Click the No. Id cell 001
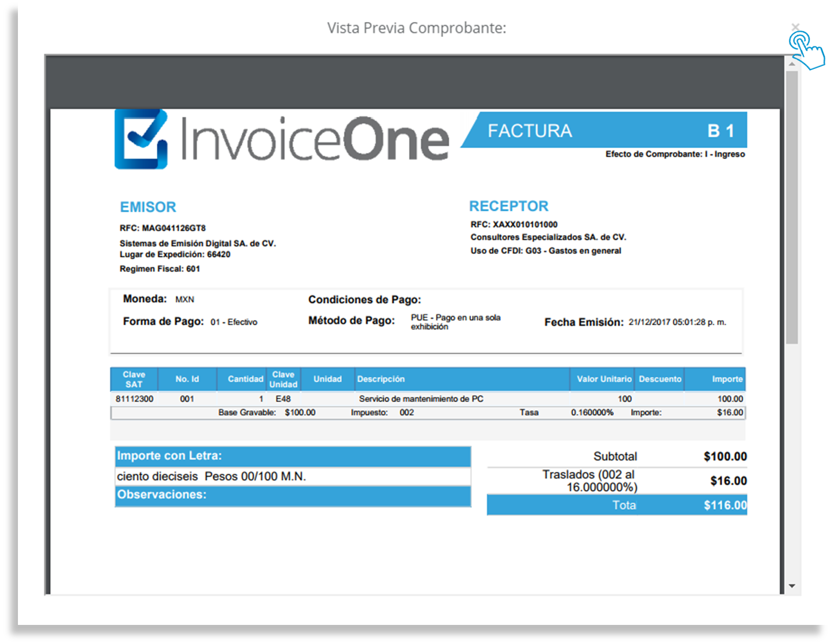This screenshot has height=644, width=830. (x=187, y=399)
